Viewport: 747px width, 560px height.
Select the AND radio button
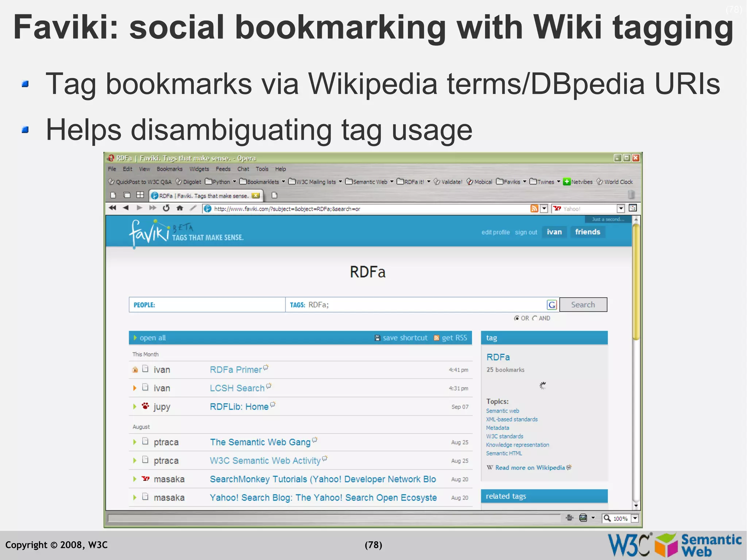coord(534,318)
